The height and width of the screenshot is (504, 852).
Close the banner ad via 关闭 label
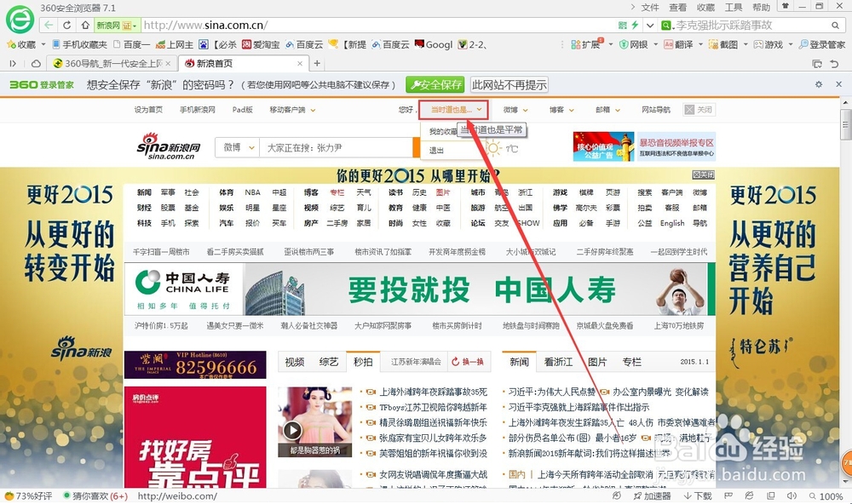(x=704, y=175)
